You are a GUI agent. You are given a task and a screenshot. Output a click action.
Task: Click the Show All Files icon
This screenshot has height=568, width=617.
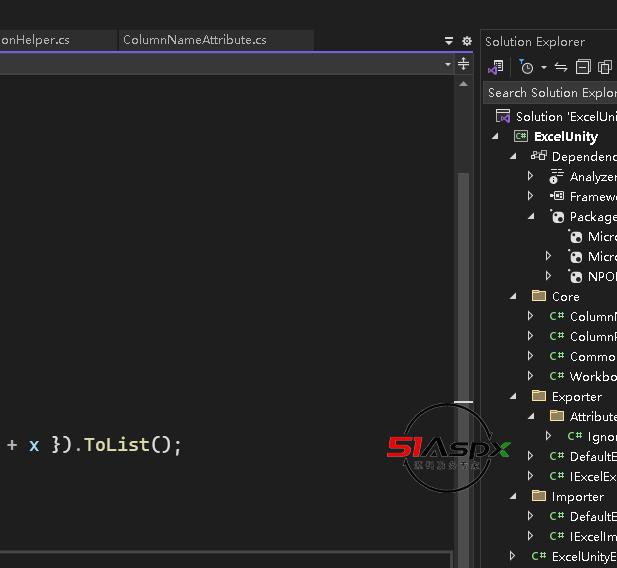click(605, 67)
